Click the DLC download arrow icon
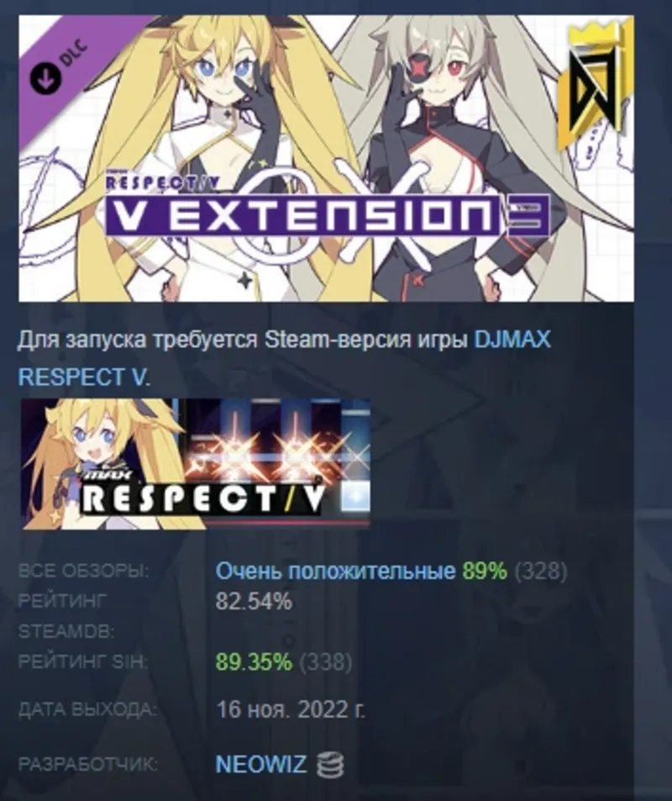 [45, 78]
